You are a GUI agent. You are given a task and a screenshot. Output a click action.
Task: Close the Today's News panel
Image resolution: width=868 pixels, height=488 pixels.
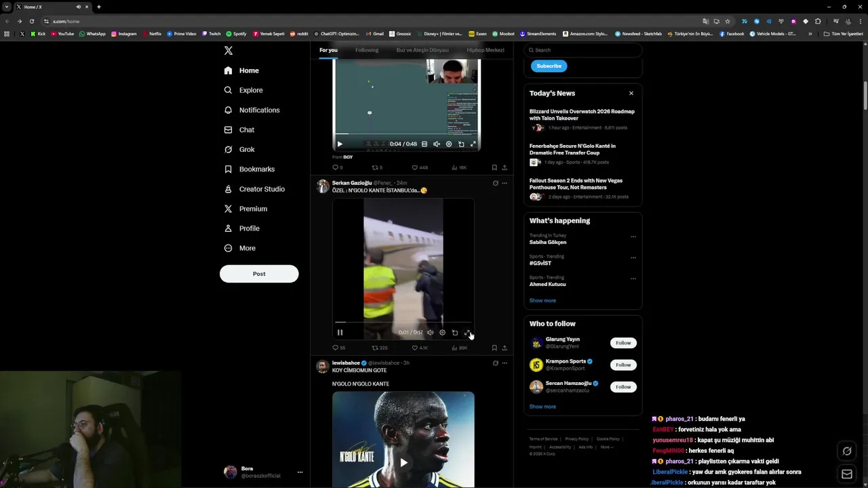[631, 94]
